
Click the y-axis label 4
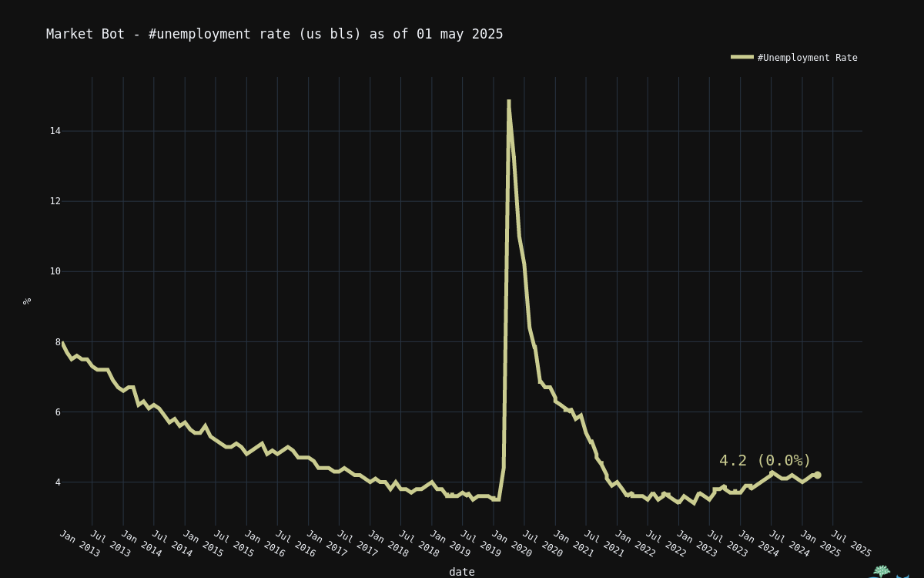coord(58,482)
